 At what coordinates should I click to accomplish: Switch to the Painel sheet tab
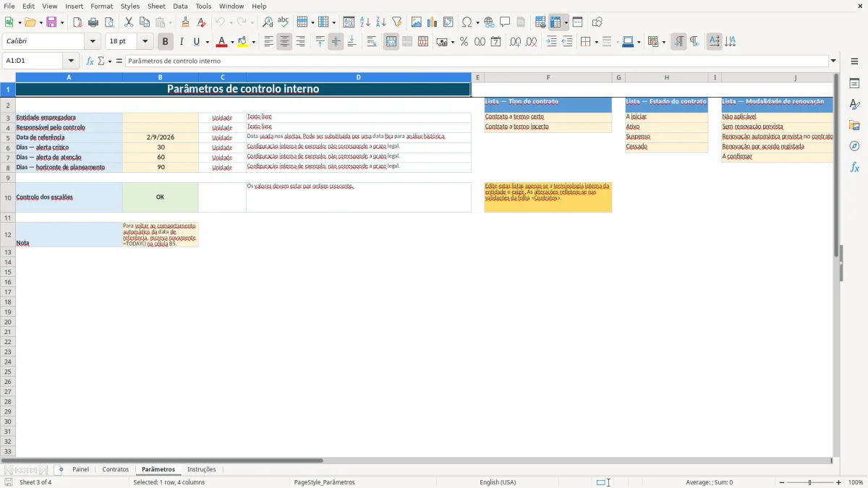coord(80,470)
